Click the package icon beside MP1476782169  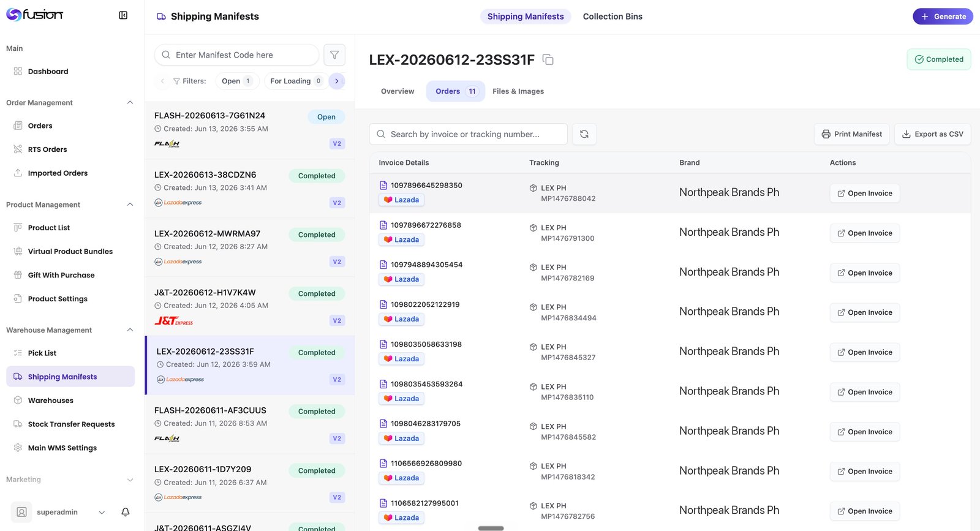coord(533,268)
